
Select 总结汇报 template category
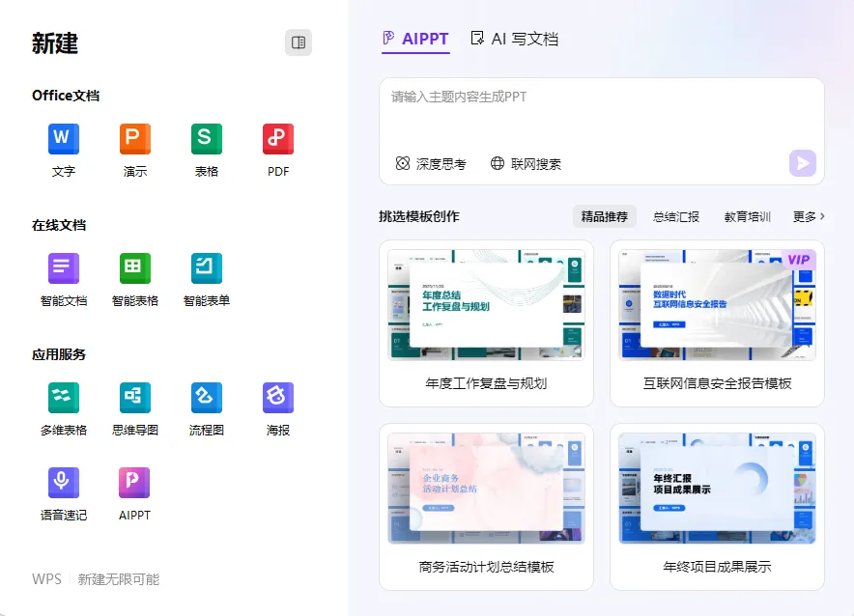coord(676,216)
